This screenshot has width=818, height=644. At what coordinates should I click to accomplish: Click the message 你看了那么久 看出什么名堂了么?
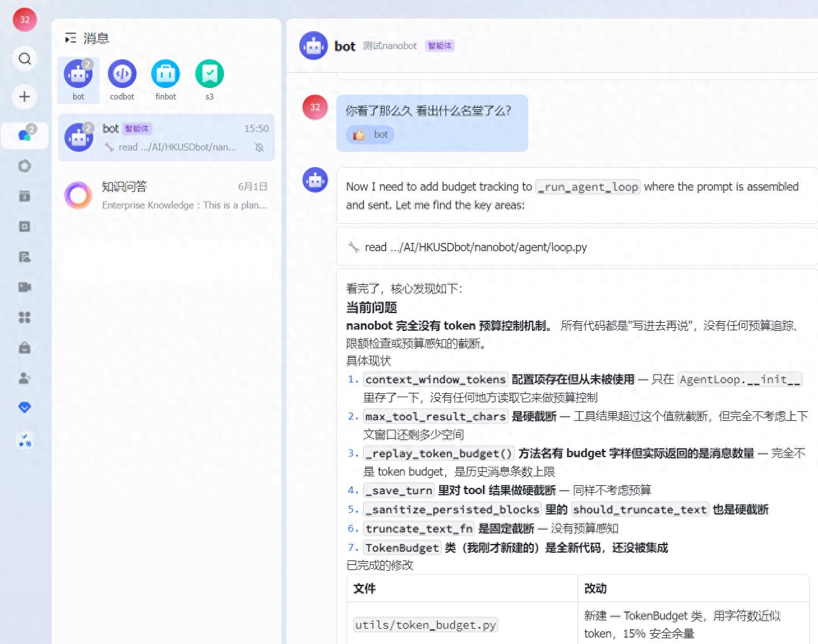[428, 111]
